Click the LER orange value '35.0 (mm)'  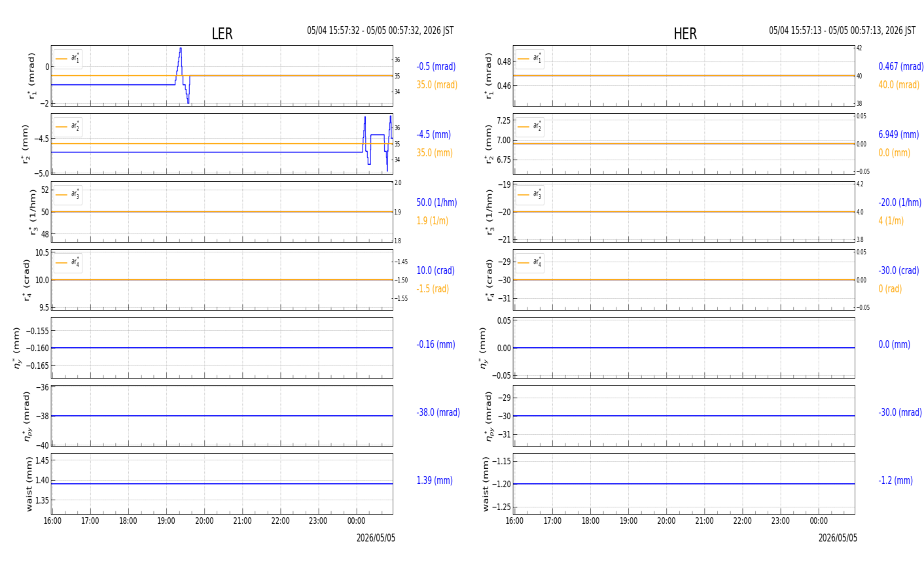coord(435,153)
